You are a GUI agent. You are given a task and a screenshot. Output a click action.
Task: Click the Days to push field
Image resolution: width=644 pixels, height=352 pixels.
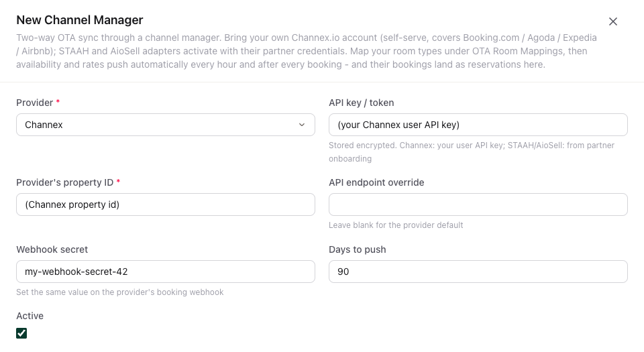point(478,272)
